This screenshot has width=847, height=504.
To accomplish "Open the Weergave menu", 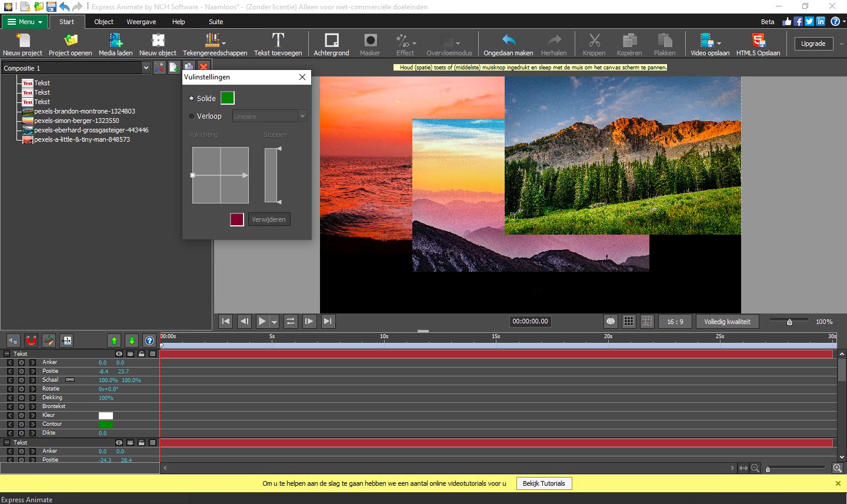I will [141, 22].
